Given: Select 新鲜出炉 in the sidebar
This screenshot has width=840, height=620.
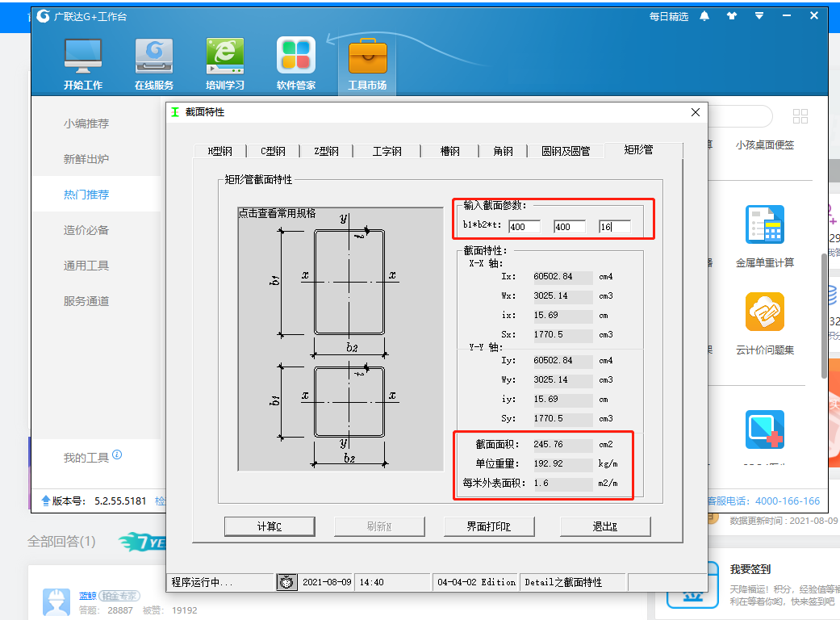Looking at the screenshot, I should point(86,159).
